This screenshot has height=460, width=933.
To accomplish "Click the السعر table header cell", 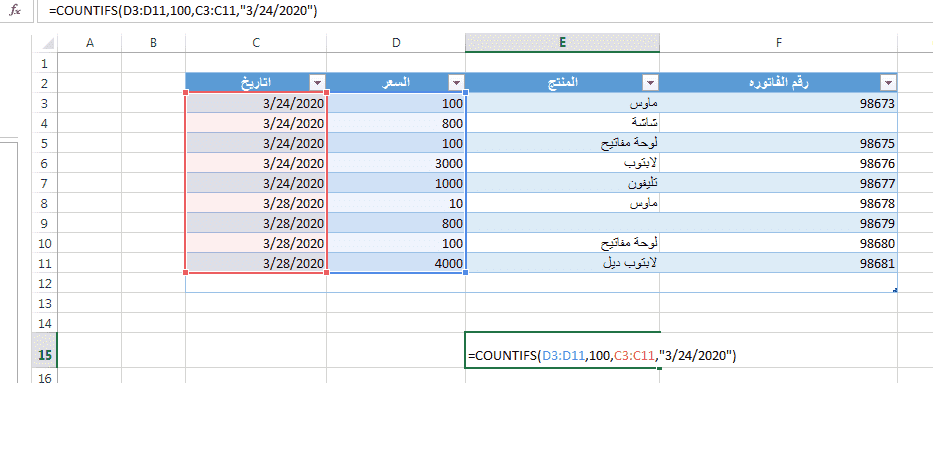I will (x=396, y=82).
